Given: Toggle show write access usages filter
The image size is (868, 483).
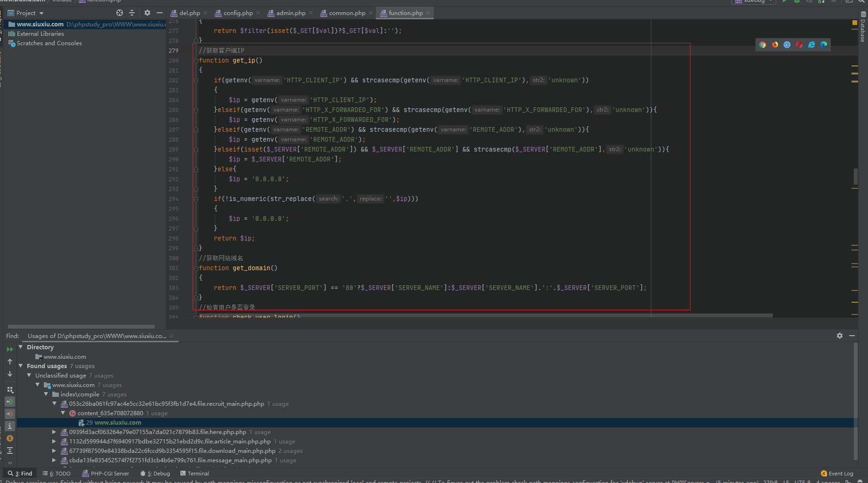Looking at the screenshot, I should (10, 414).
